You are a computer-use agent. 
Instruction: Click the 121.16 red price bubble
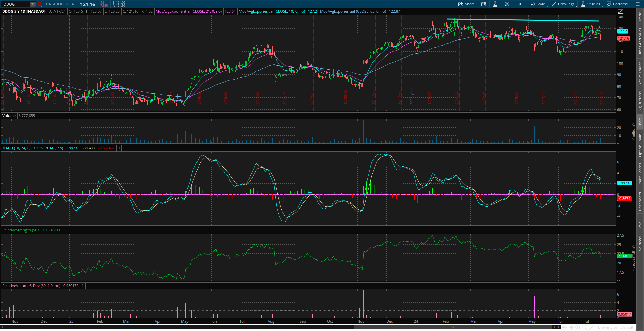click(624, 39)
